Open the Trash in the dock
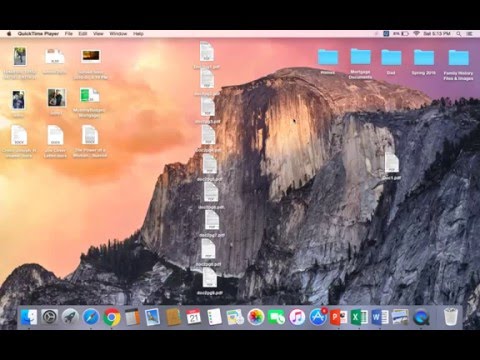This screenshot has width=480, height=360. [x=451, y=317]
